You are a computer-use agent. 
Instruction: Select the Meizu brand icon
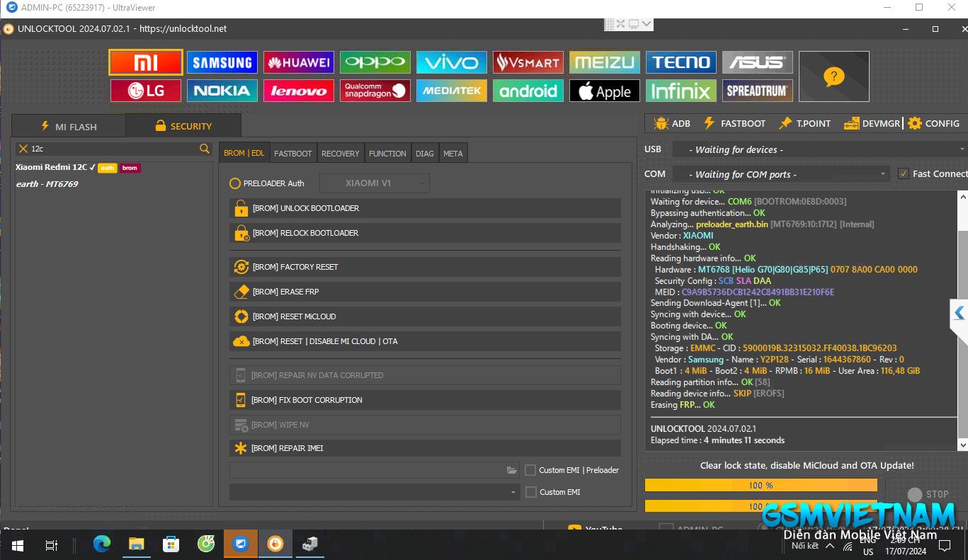pyautogui.click(x=605, y=62)
